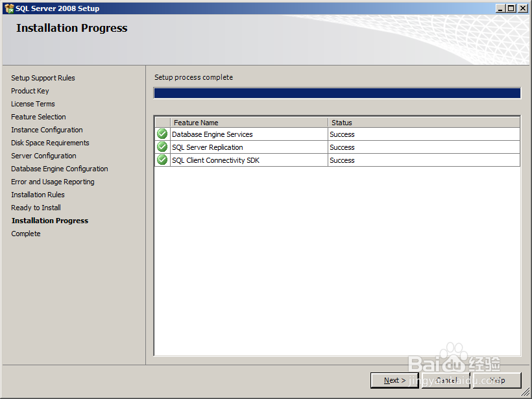Screen dimensions: 532x399
Task: Click the Database Engine Services feature name
Action: (212, 134)
